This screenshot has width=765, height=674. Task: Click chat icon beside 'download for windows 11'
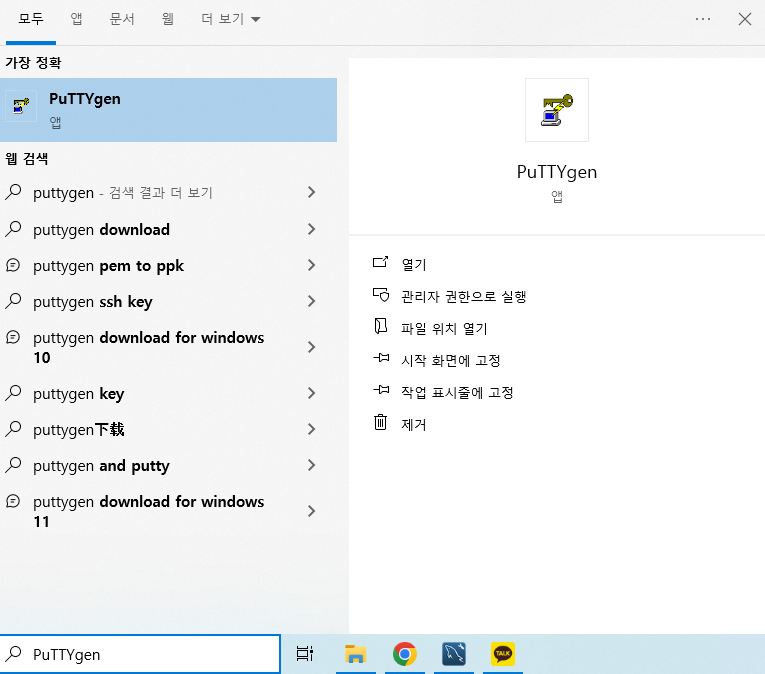(x=13, y=501)
